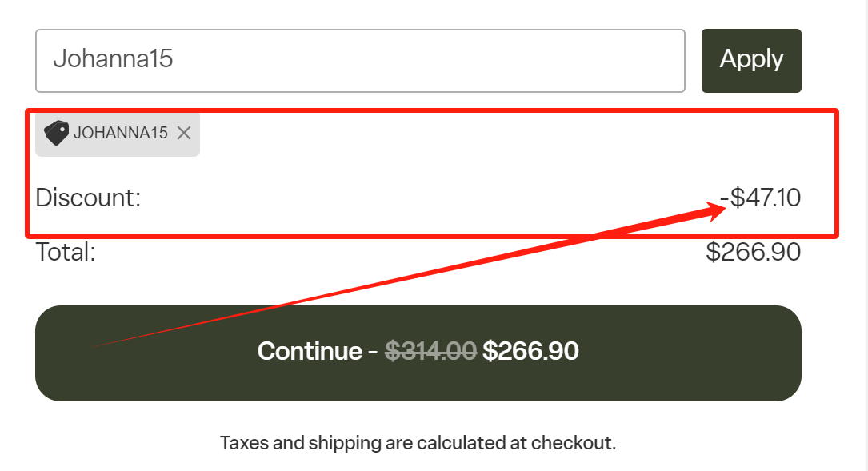Click the taxes and shipping notice text

pos(418,443)
